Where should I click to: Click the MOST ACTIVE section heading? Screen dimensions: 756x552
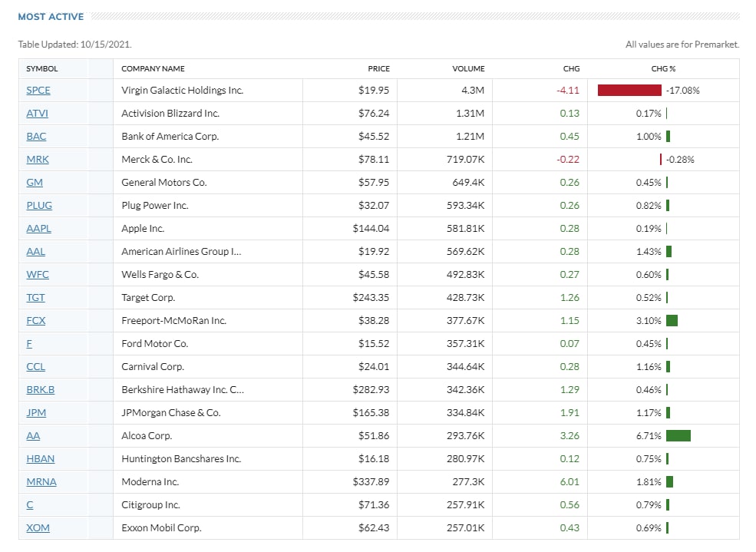coord(51,16)
